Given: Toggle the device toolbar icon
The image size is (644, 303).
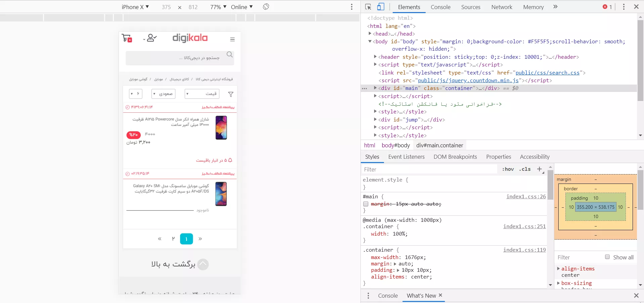Looking at the screenshot, I should pos(381,7).
